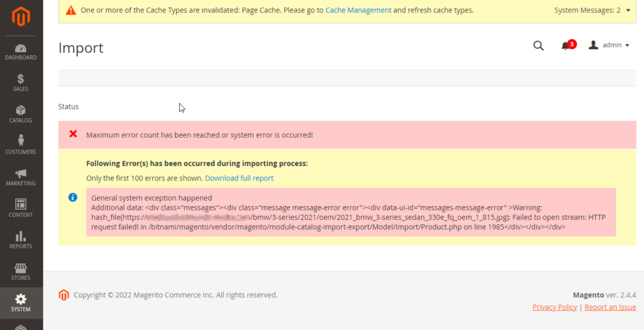Click the blue info icon
The image size is (644, 330).
pos(73,197)
